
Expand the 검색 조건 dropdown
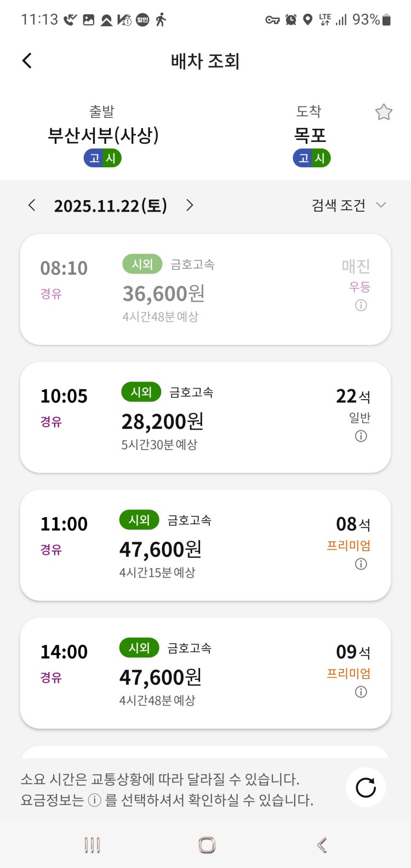(349, 206)
